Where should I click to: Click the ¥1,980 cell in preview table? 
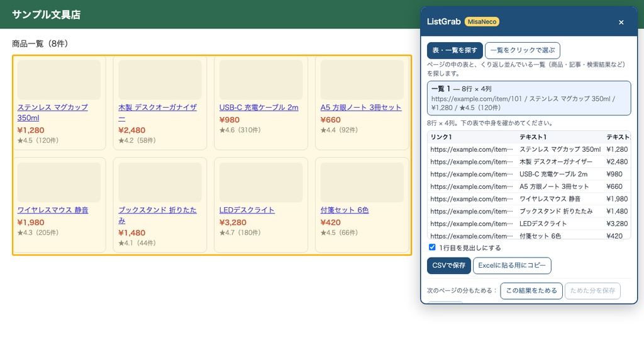pos(617,198)
